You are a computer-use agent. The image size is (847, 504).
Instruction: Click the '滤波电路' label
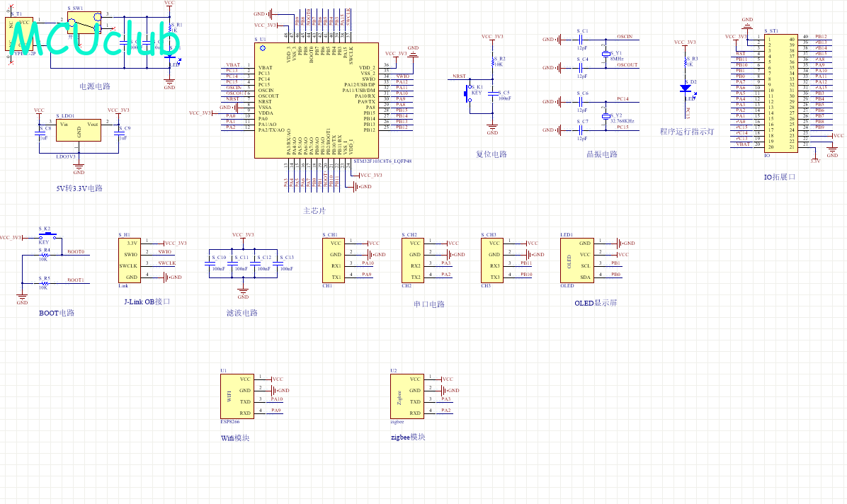(242, 313)
